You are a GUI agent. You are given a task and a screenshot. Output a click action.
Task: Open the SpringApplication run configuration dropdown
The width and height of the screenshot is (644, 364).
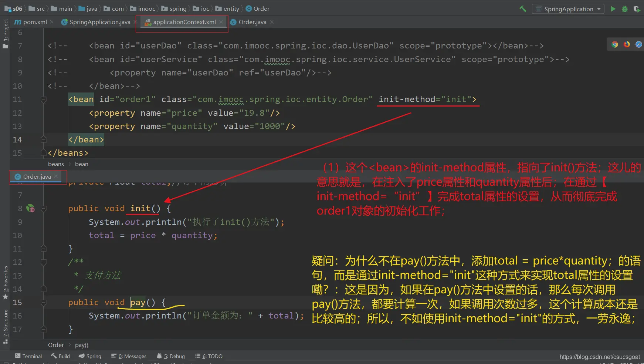pyautogui.click(x=568, y=9)
